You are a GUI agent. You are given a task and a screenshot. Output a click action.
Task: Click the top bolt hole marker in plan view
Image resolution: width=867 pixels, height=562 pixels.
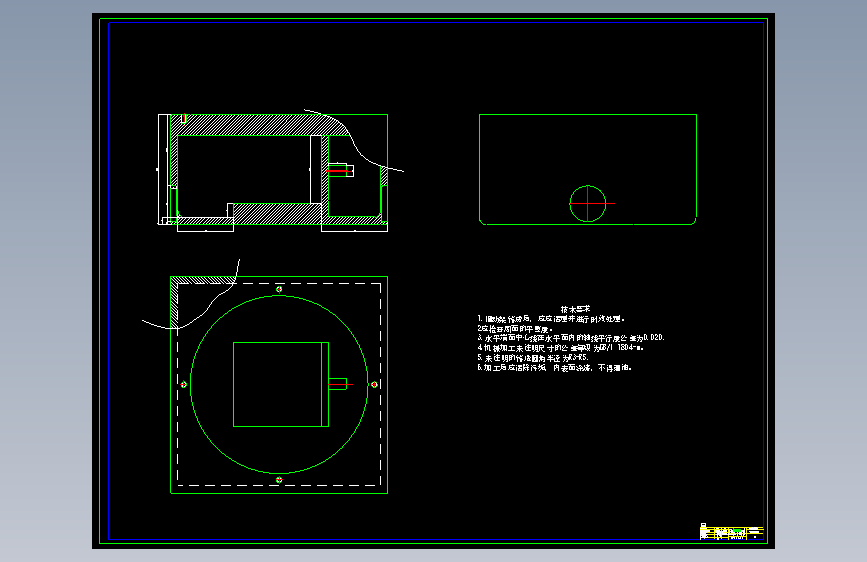coord(279,289)
